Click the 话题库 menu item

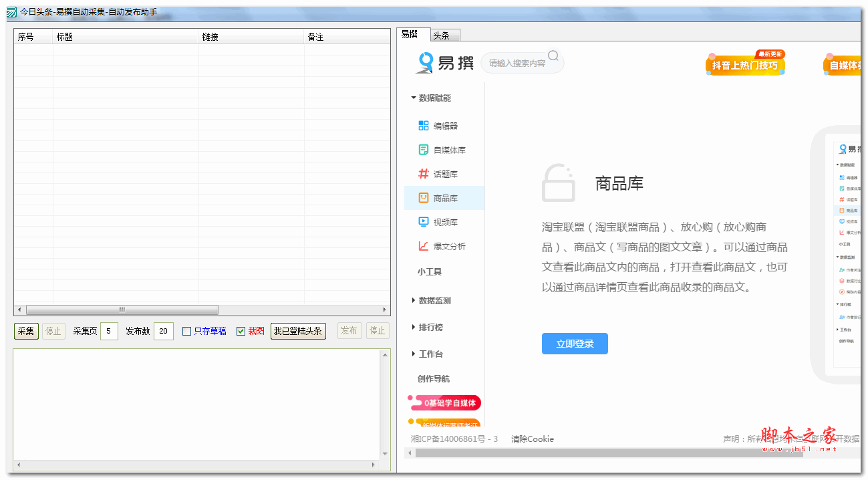tap(446, 174)
